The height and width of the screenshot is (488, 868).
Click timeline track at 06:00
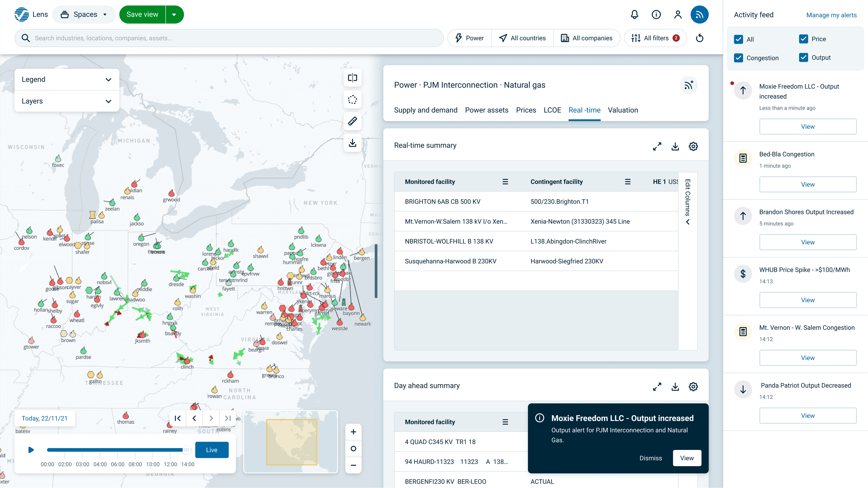point(118,450)
